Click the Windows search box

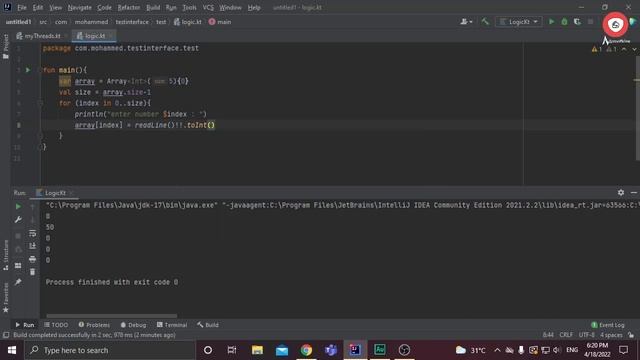(110, 350)
